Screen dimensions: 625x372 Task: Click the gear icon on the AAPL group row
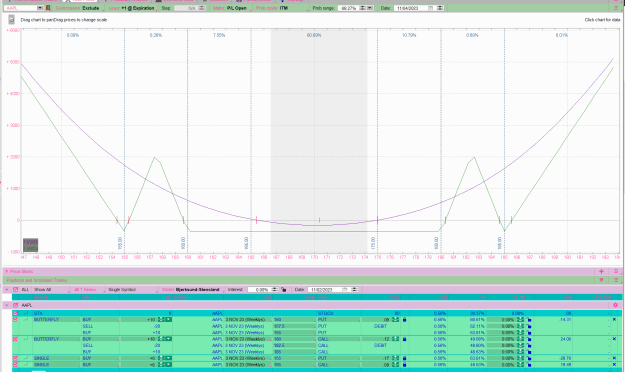(x=615, y=305)
